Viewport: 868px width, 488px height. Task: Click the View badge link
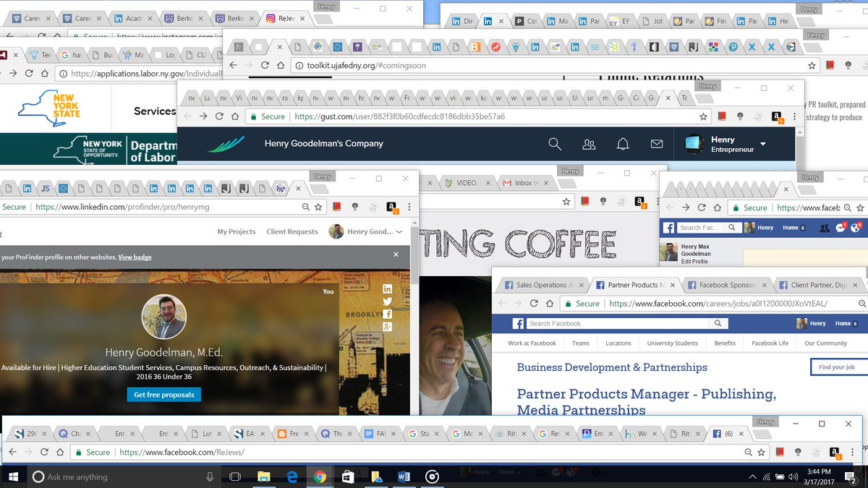pos(135,257)
